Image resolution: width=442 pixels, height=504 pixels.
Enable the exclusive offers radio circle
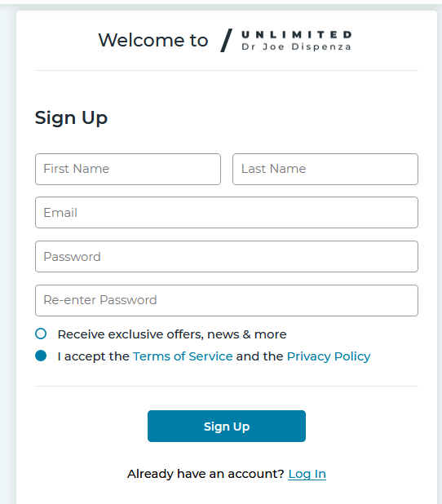tap(41, 334)
